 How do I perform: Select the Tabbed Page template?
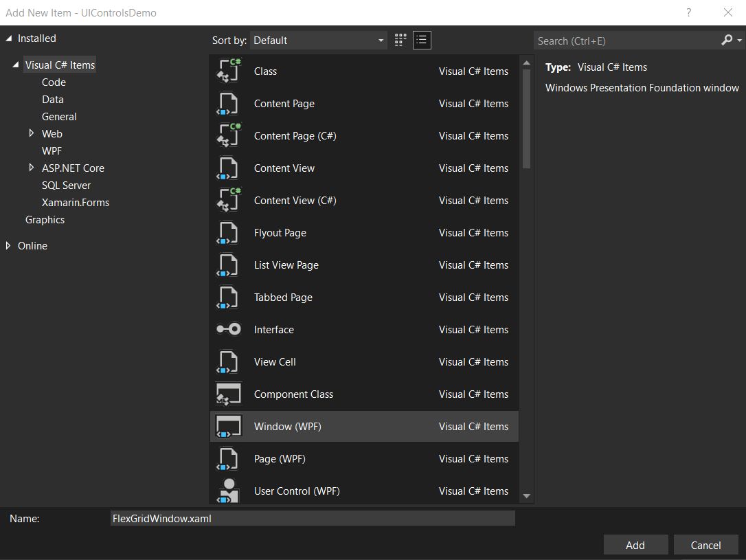pyautogui.click(x=282, y=297)
